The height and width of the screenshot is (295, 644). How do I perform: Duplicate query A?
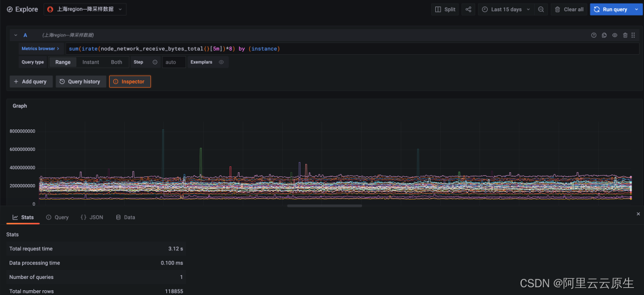click(x=604, y=35)
